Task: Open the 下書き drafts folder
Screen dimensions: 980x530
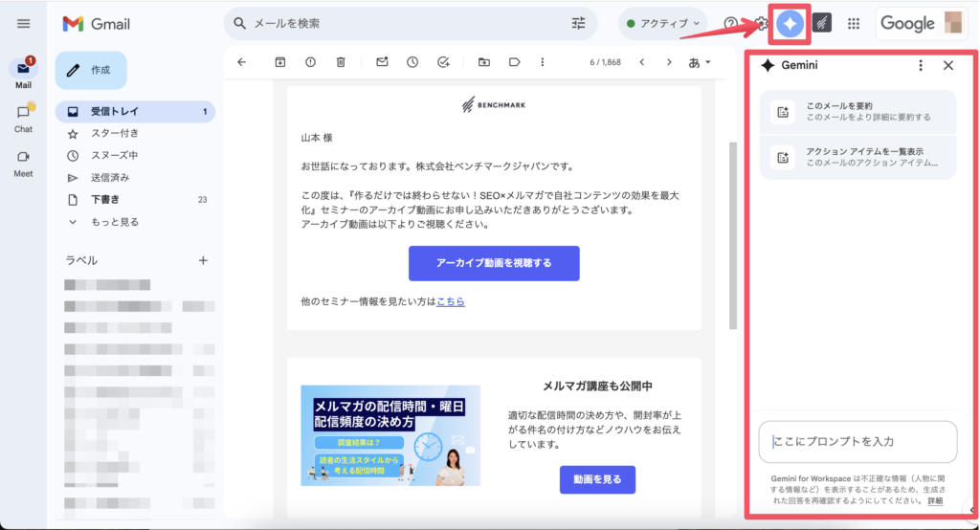Action: 135,199
